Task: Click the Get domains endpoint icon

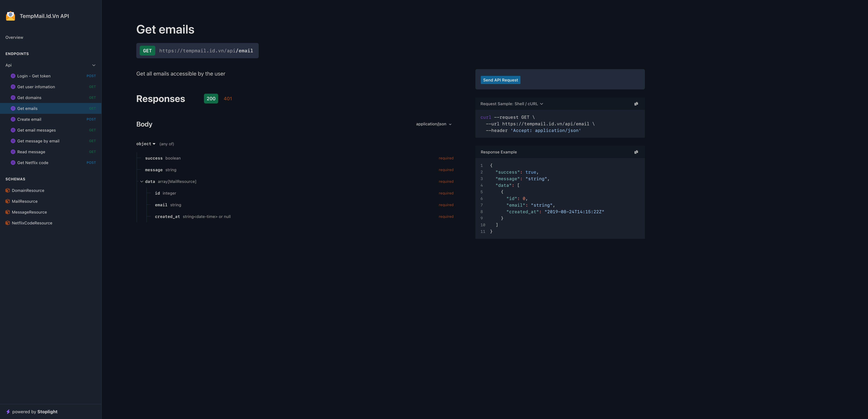Action: (x=13, y=98)
